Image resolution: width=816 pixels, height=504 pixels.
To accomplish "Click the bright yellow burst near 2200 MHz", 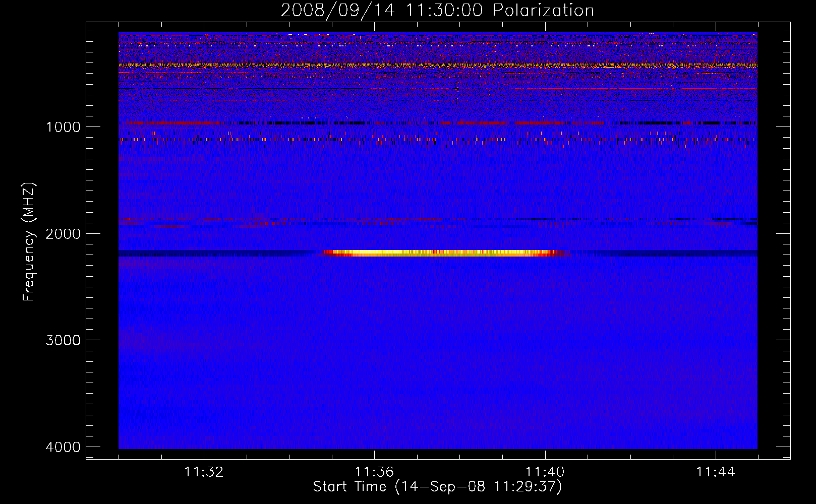I will [444, 253].
